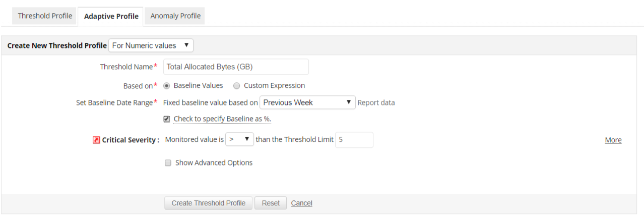Open the Anomaly Profile tab
This screenshot has height=222, width=644.
[x=175, y=16]
